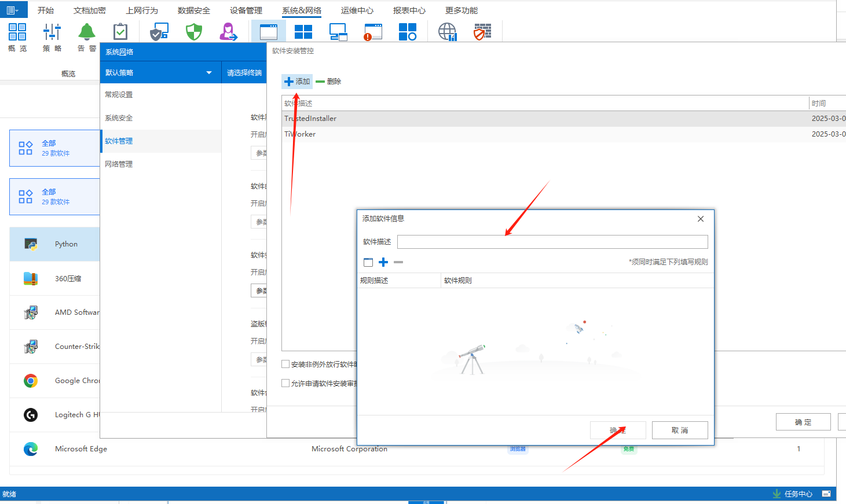
Task: Click the blue plus icon in the dialog
Action: coord(383,262)
